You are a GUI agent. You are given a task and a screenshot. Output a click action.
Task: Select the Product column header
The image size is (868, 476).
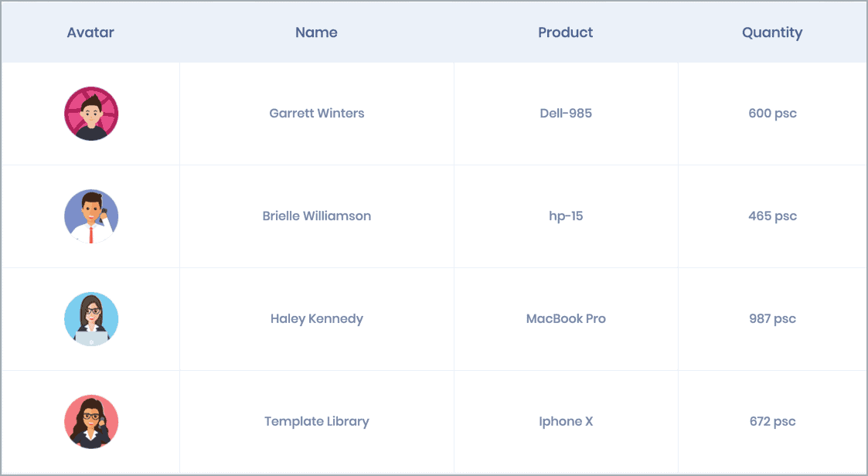click(x=565, y=32)
